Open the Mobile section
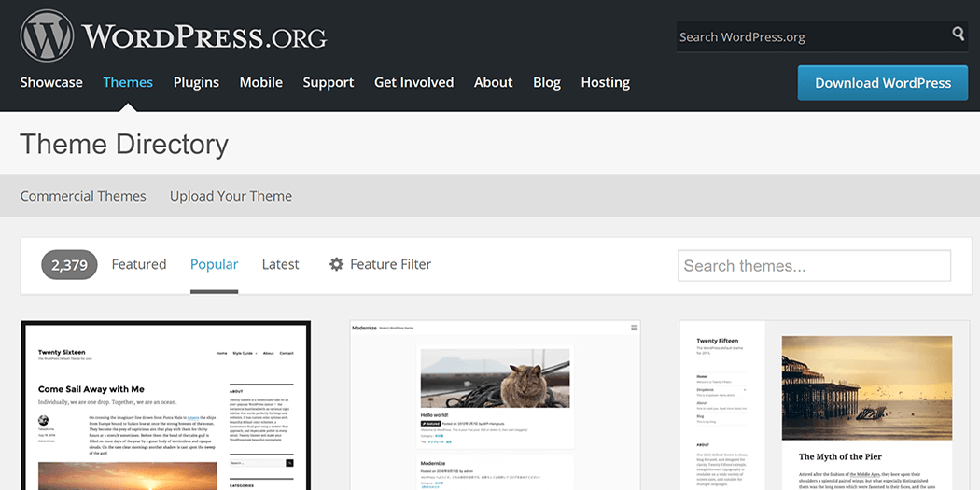The height and width of the screenshot is (490, 980). click(260, 82)
